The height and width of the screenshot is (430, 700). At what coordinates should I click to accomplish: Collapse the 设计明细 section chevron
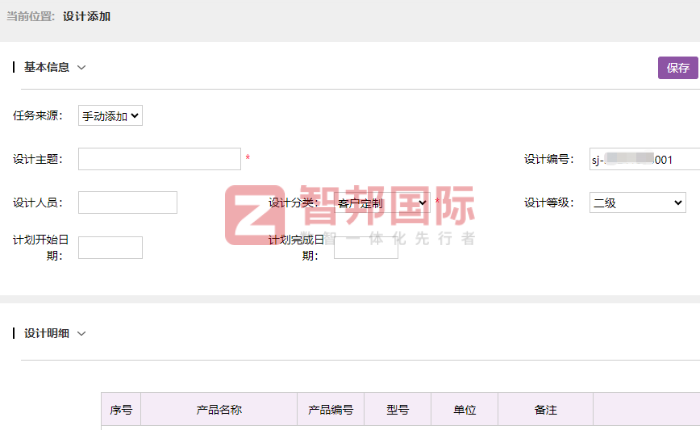point(82,333)
